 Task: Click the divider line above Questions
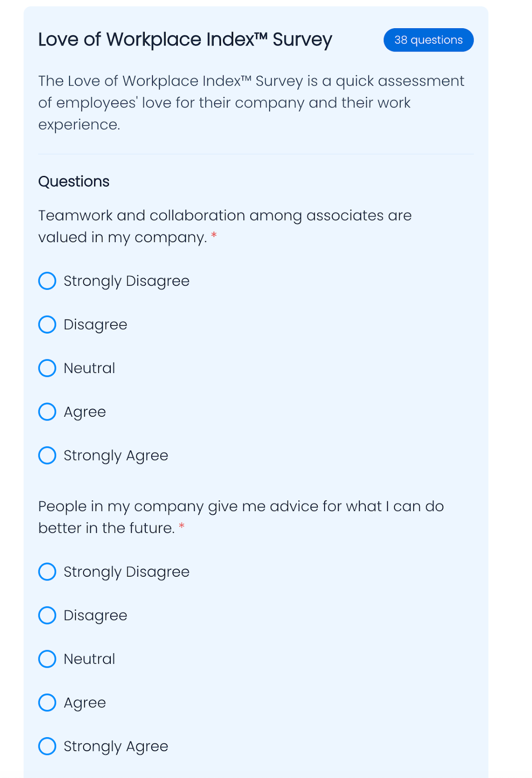[256, 154]
